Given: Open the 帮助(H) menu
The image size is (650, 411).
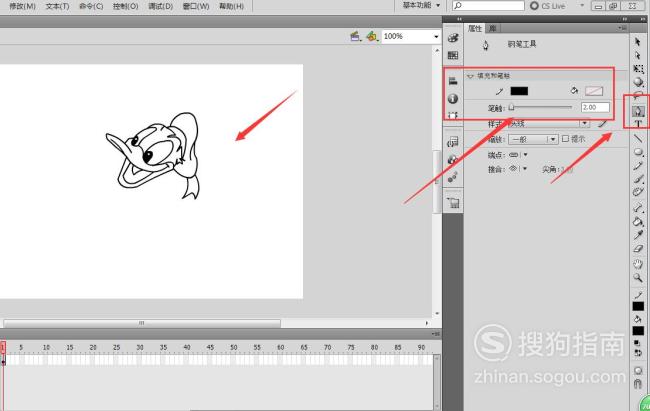Looking at the screenshot, I should point(231,6).
